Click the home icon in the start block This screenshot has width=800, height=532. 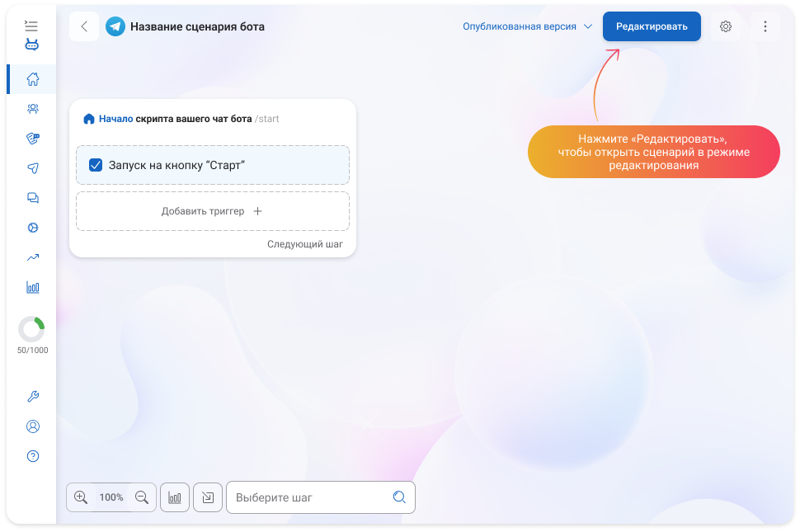tap(89, 119)
